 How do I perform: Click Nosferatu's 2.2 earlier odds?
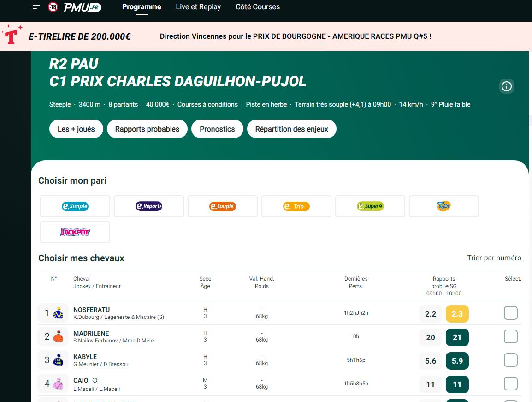(x=431, y=314)
